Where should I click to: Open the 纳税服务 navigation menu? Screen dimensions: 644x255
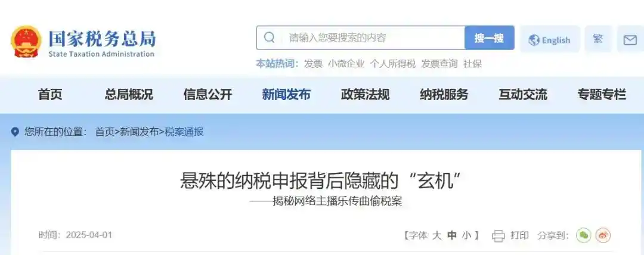(444, 95)
